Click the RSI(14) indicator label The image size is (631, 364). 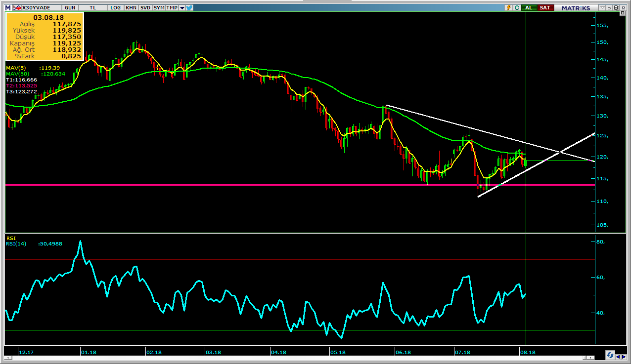click(x=16, y=243)
